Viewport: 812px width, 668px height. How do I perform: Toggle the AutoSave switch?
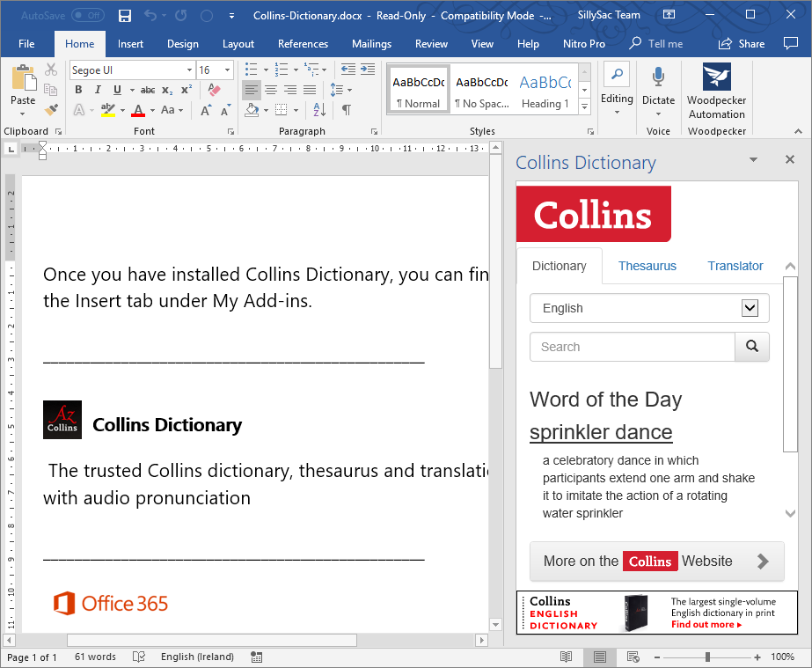pyautogui.click(x=87, y=16)
